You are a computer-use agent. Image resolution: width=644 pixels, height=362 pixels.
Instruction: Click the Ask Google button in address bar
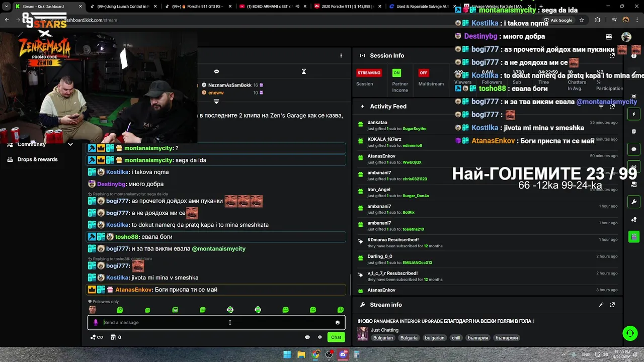point(557,20)
